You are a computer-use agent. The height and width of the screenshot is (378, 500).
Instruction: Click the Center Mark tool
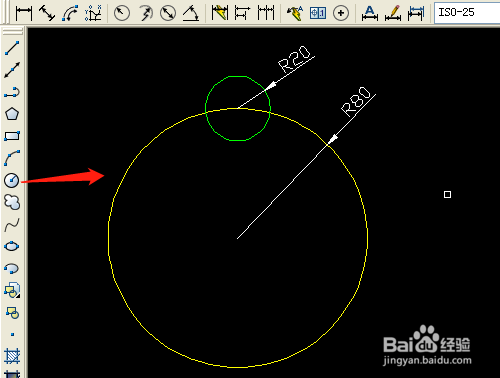point(341,13)
